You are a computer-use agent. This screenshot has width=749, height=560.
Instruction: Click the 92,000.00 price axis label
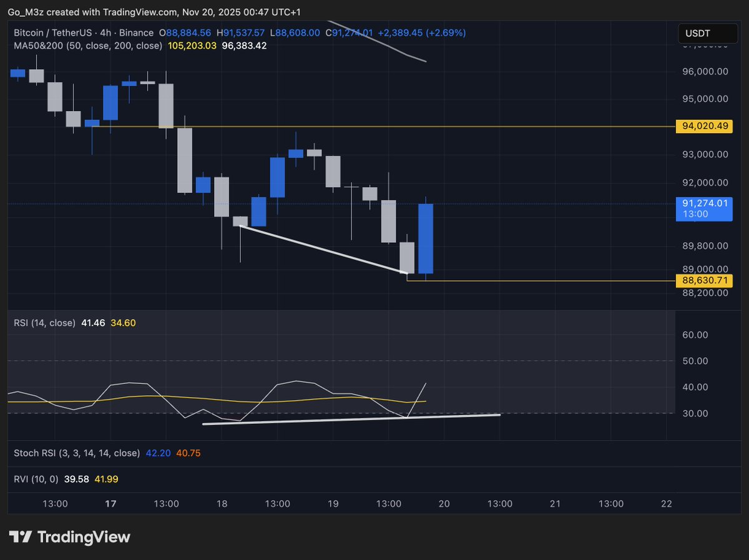(x=705, y=182)
